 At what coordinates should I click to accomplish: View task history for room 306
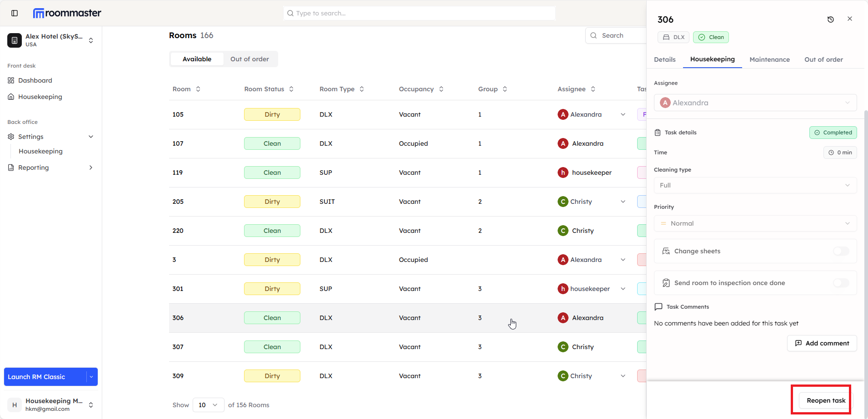click(x=831, y=20)
